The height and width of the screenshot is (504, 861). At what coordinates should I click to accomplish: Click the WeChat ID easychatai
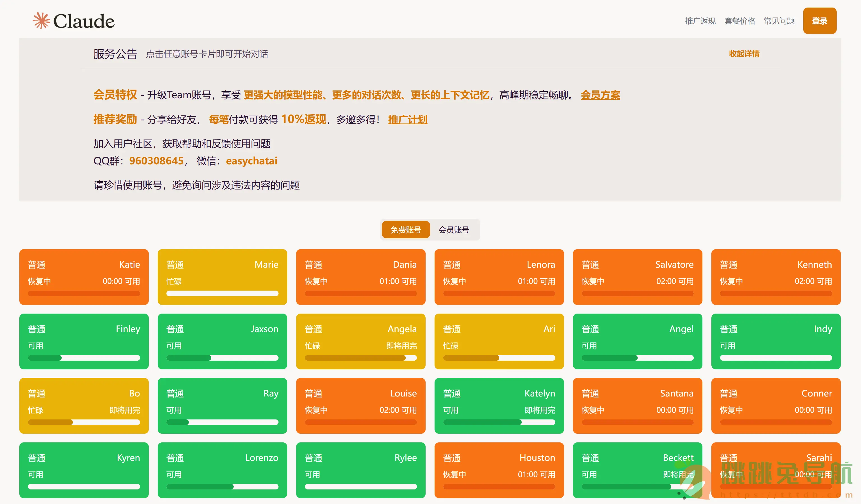coord(252,161)
